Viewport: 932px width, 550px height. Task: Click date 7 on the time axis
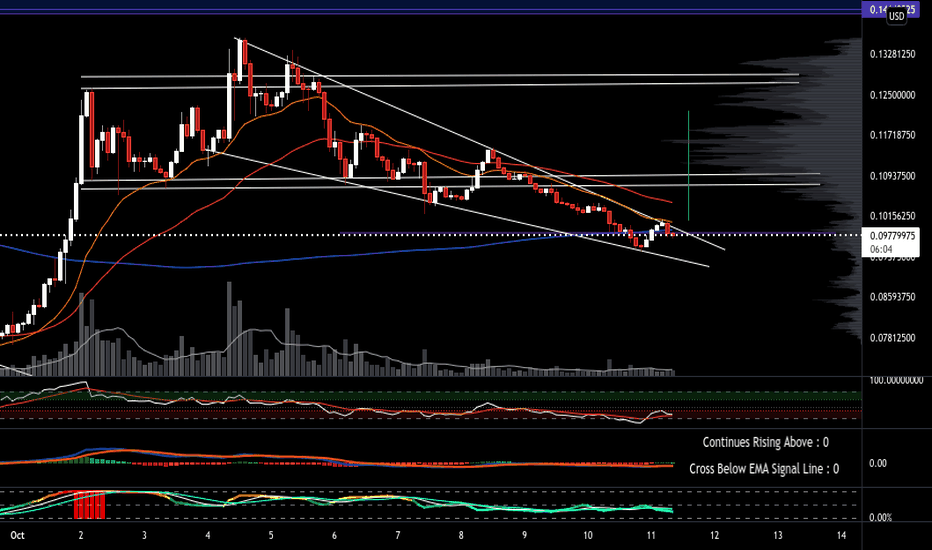pos(398,535)
